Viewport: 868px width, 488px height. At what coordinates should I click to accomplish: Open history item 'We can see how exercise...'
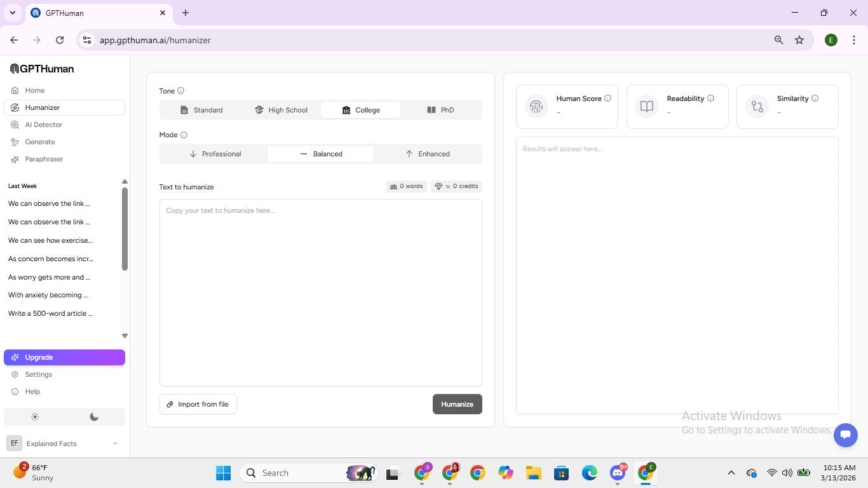50,240
